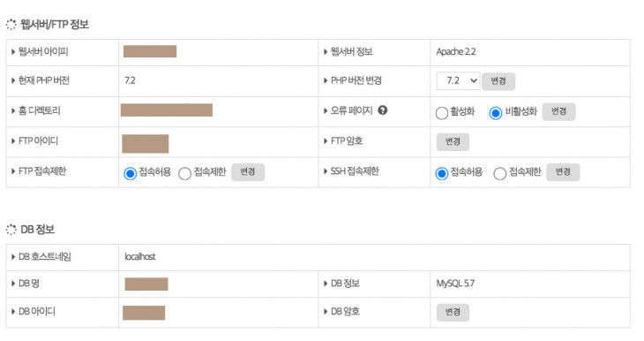Apply SSH access restriction with 변경 button
Viewport: 644px width, 341px height.
pos(563,172)
